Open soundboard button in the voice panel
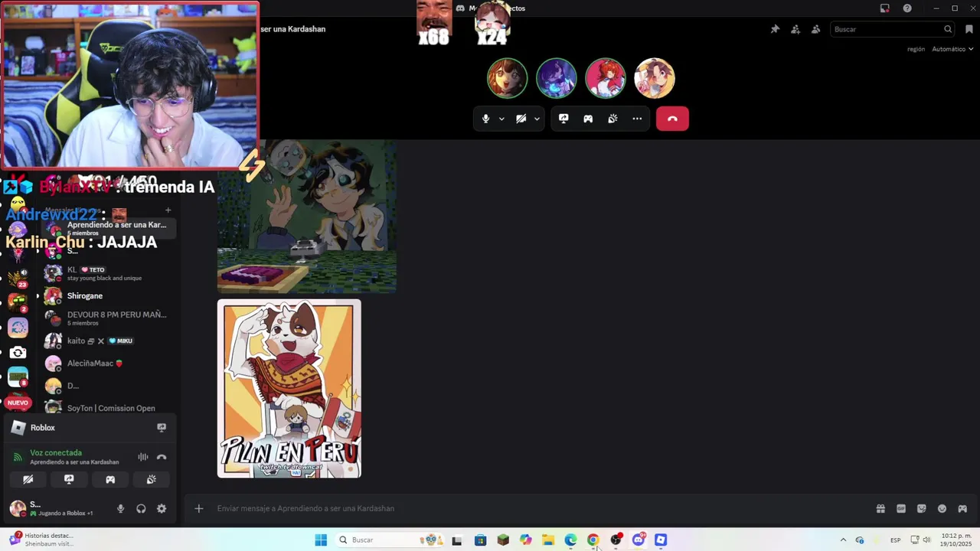 click(x=152, y=479)
